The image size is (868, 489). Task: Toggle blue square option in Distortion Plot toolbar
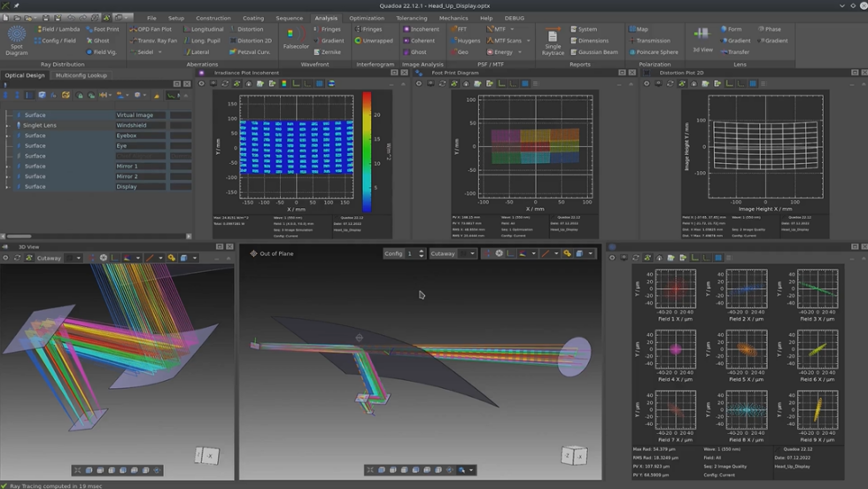753,83
